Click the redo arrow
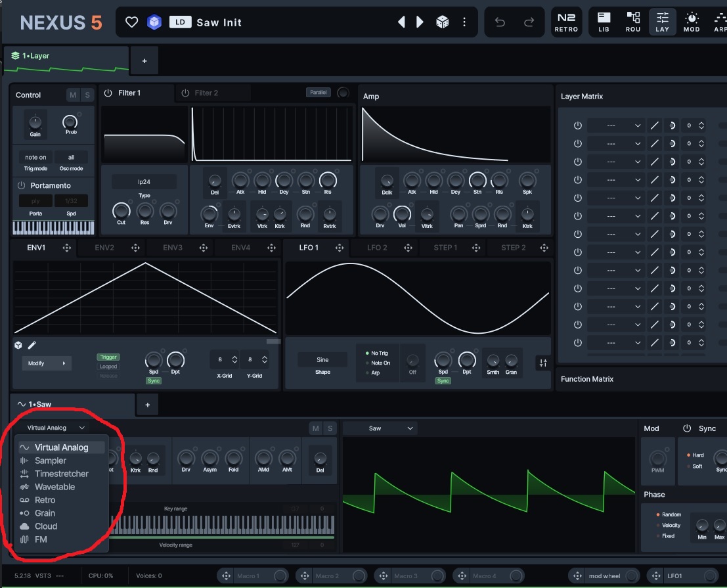This screenshot has width=727, height=588. point(529,22)
